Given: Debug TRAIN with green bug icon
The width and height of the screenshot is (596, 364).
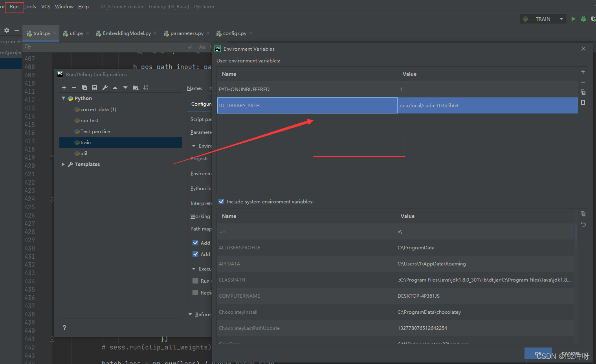Looking at the screenshot, I should [x=583, y=19].
